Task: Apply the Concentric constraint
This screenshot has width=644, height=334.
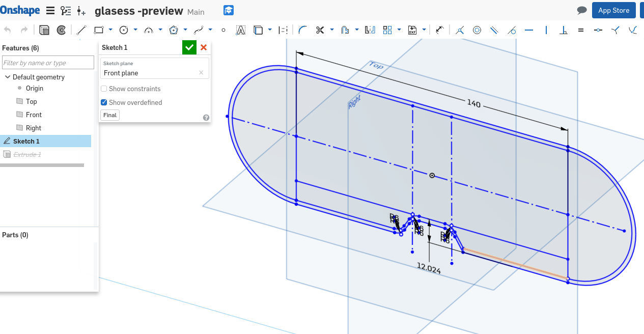Action: click(x=477, y=30)
